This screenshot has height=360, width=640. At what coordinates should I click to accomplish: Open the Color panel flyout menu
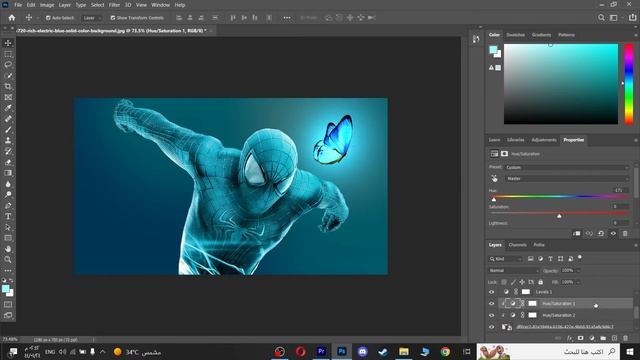pos(636,35)
